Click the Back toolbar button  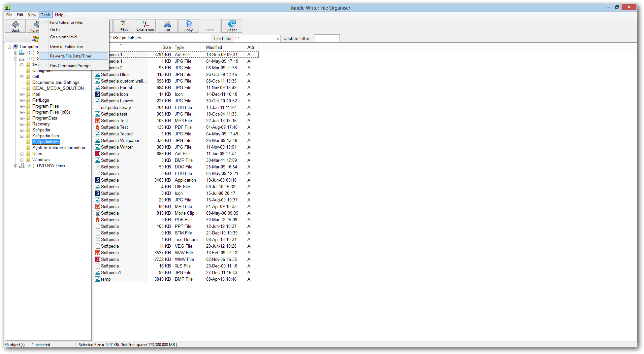pos(16,26)
